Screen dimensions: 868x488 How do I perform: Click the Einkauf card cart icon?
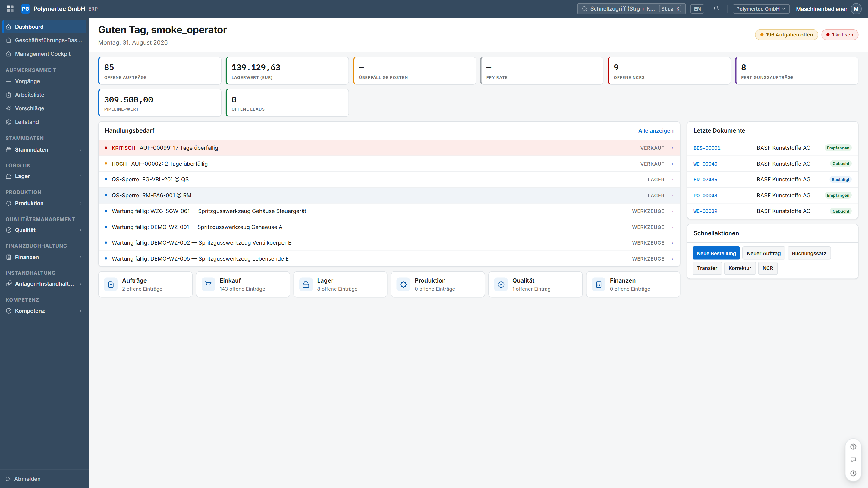click(208, 285)
